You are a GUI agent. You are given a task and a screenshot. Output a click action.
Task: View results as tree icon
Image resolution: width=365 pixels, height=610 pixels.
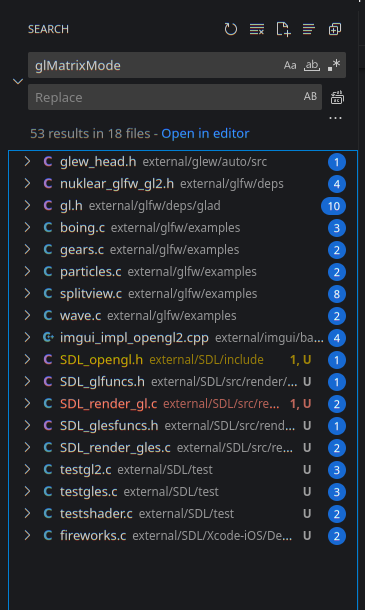click(309, 29)
